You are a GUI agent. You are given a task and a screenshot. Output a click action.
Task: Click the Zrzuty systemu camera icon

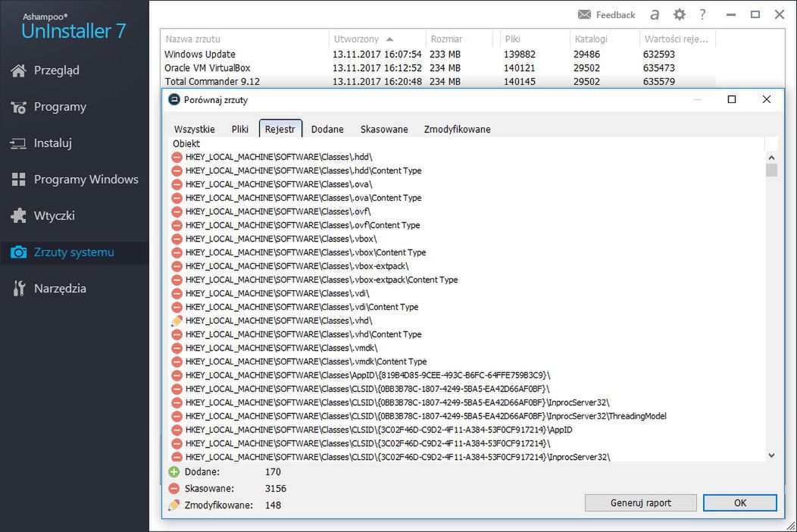(18, 252)
